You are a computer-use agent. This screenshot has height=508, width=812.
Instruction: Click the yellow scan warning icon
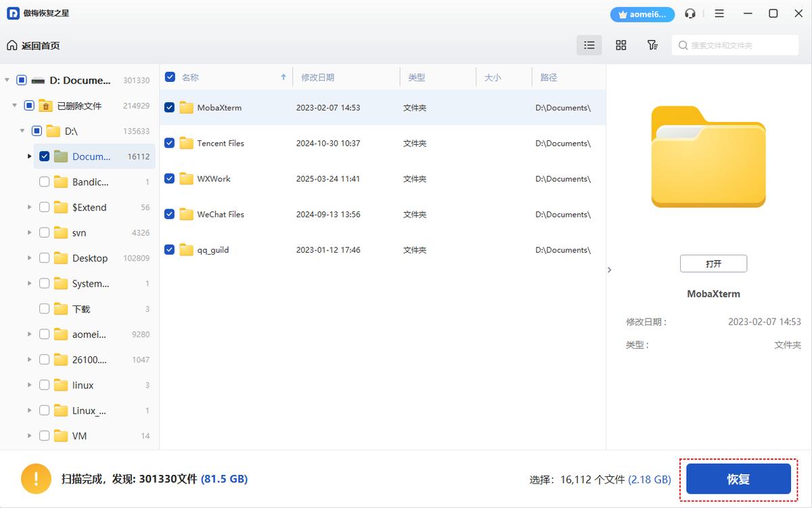35,479
